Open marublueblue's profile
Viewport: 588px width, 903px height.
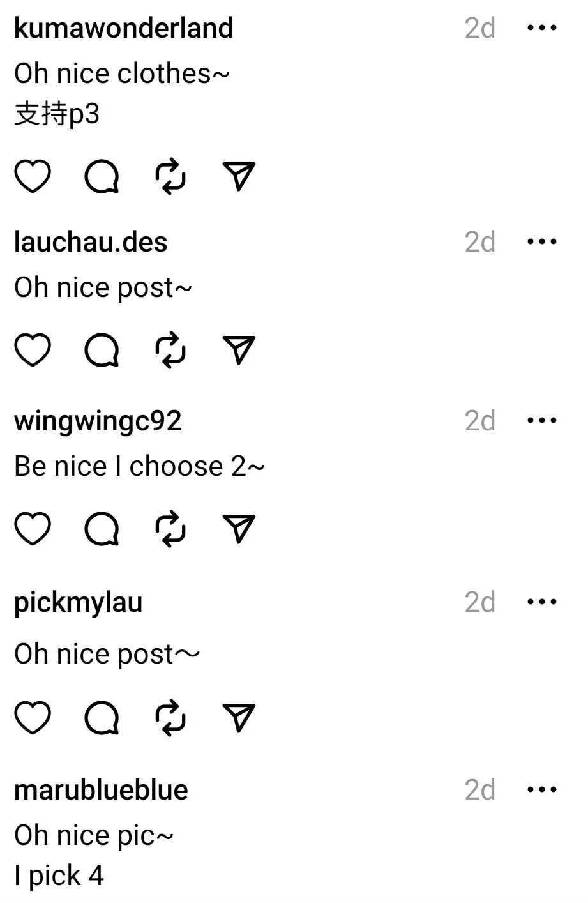[101, 790]
